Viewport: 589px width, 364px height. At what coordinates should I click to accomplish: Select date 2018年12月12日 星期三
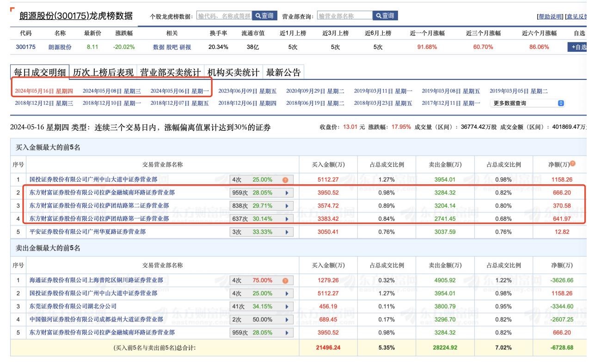coord(44,103)
